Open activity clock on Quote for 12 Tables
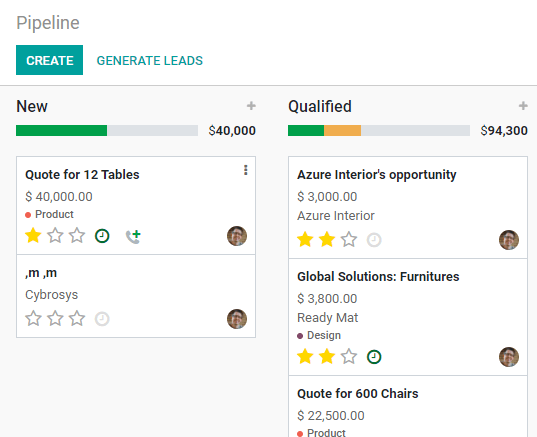 (102, 236)
